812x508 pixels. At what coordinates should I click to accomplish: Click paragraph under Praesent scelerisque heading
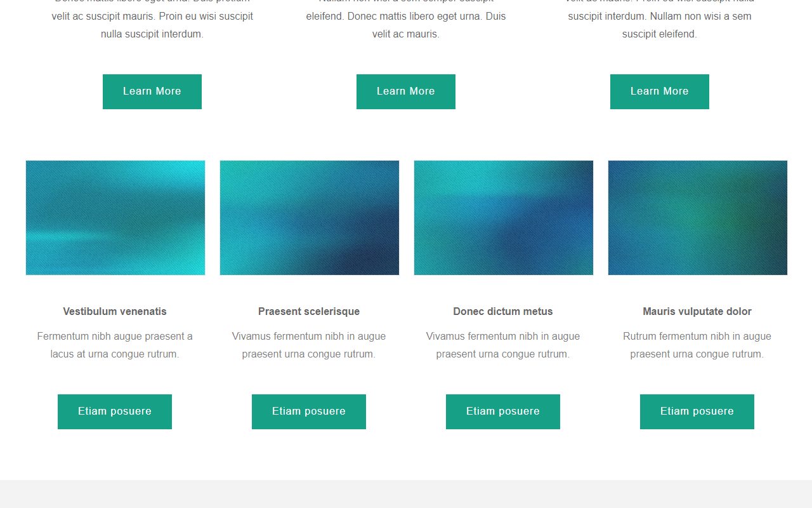(309, 345)
